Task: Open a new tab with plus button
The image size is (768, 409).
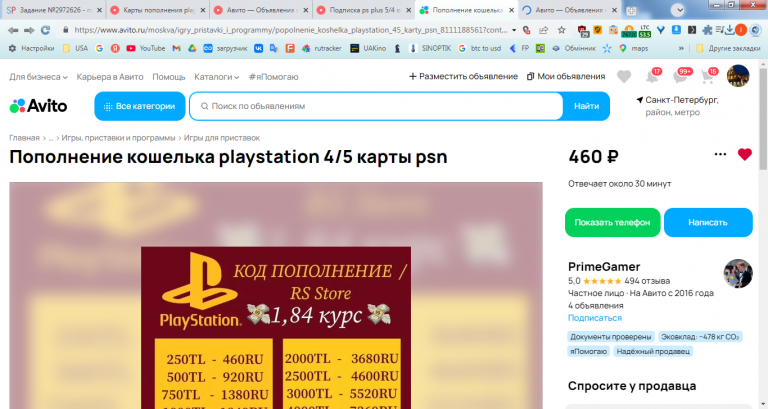Action: pos(631,10)
